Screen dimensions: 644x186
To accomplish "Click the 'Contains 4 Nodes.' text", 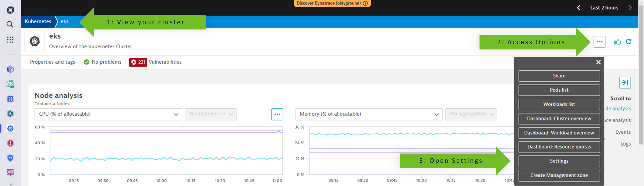I will tap(52, 104).
